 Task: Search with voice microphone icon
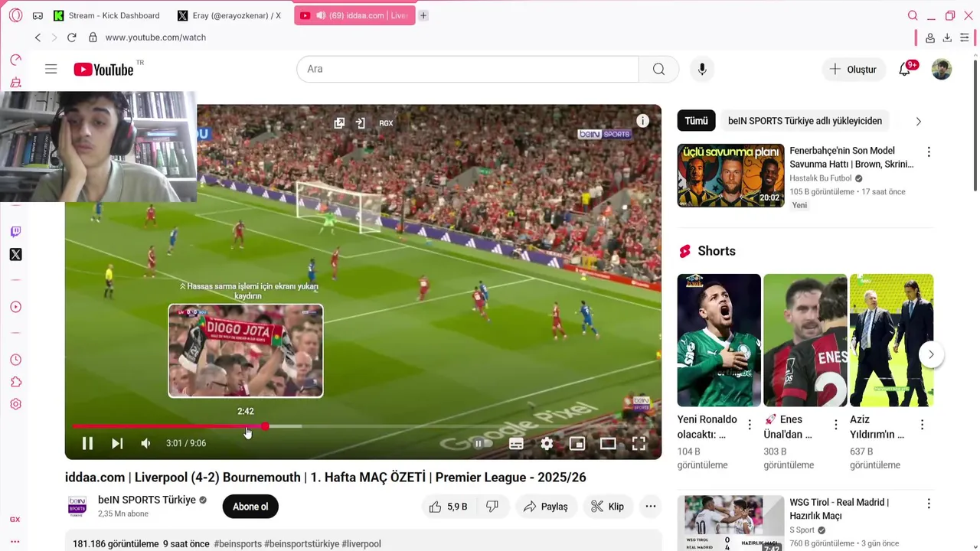tap(702, 69)
